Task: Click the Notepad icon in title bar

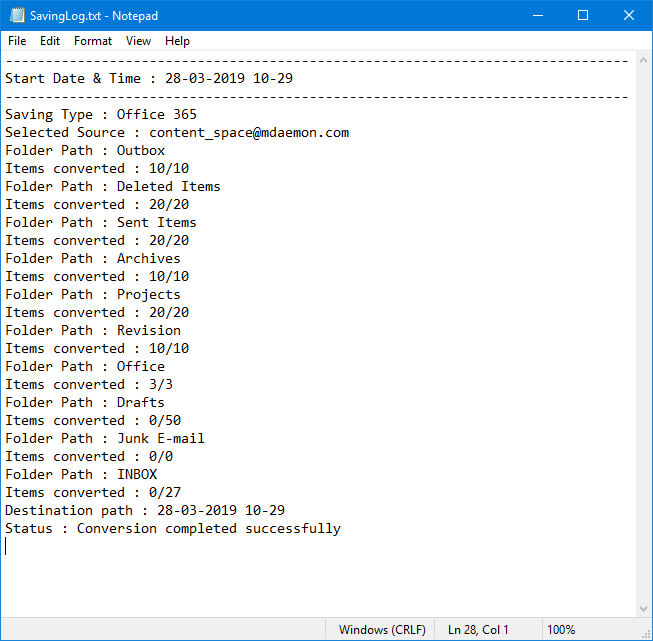Action: tap(17, 15)
